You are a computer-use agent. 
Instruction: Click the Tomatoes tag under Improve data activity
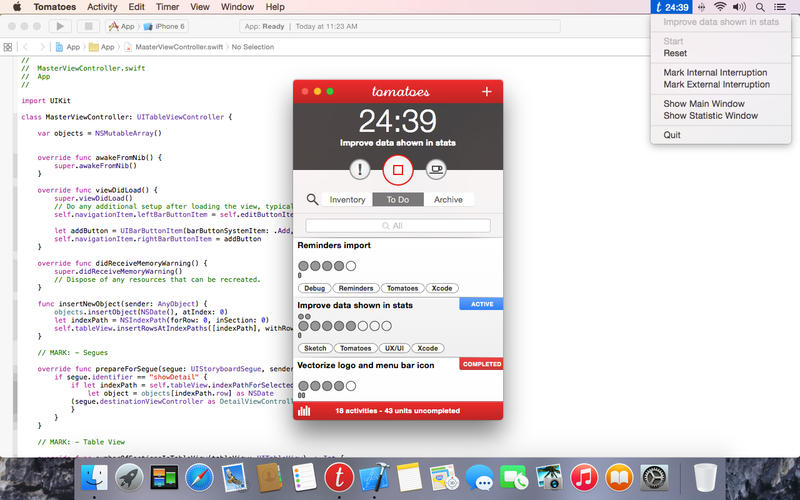[x=356, y=348]
